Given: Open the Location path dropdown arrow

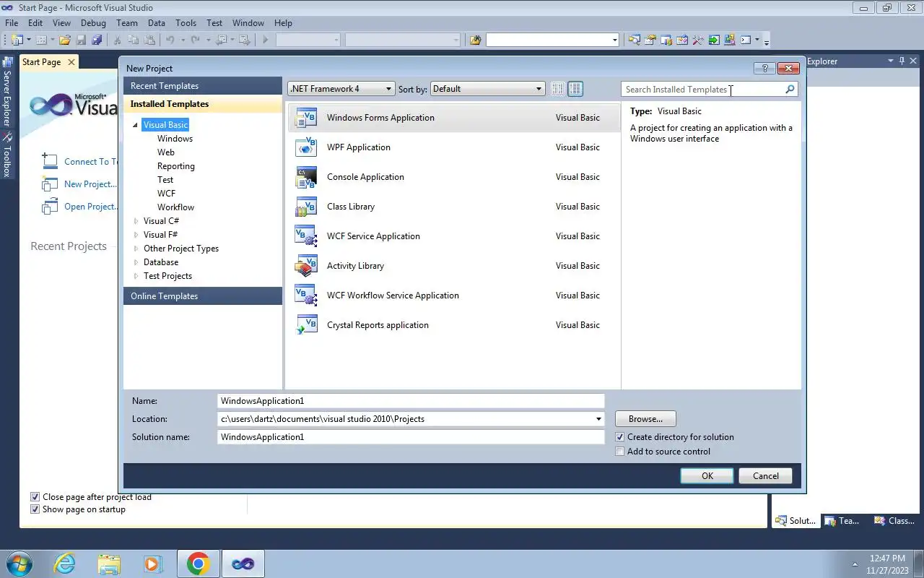Looking at the screenshot, I should 598,419.
